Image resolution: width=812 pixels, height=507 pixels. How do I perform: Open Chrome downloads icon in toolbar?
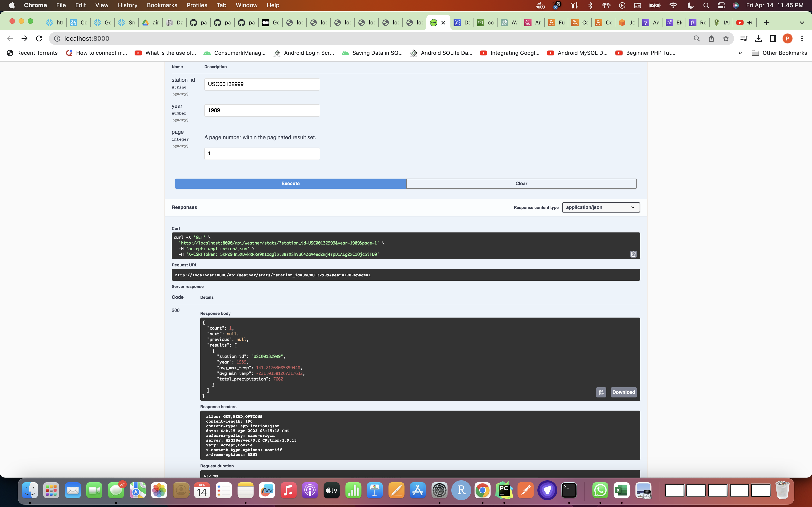point(758,38)
